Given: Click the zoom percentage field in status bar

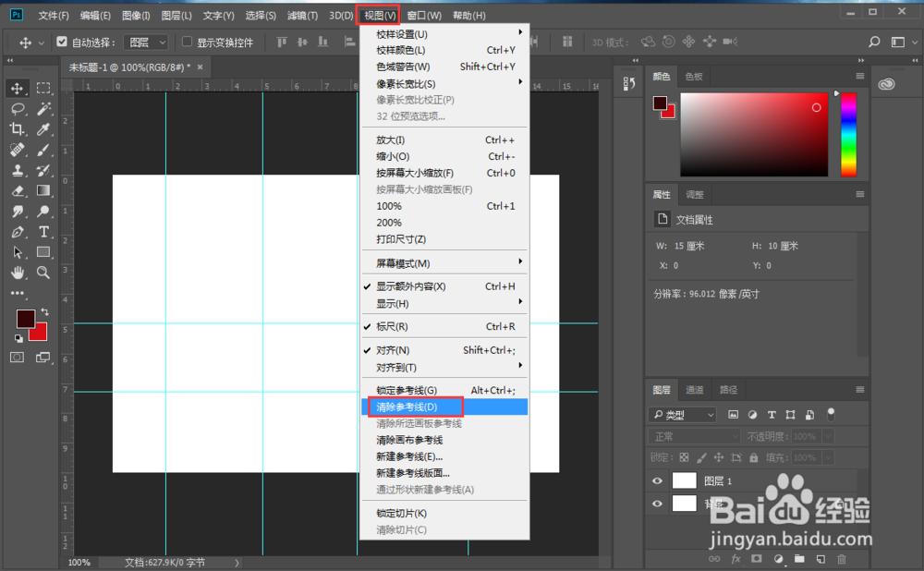Looking at the screenshot, I should pyautogui.click(x=79, y=562).
